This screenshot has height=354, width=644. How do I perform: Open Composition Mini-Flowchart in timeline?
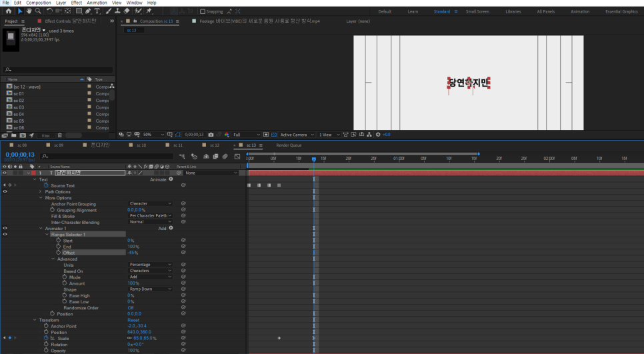click(x=182, y=157)
